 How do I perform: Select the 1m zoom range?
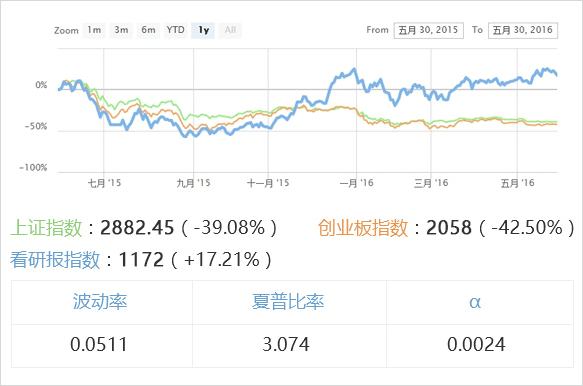tap(94, 30)
